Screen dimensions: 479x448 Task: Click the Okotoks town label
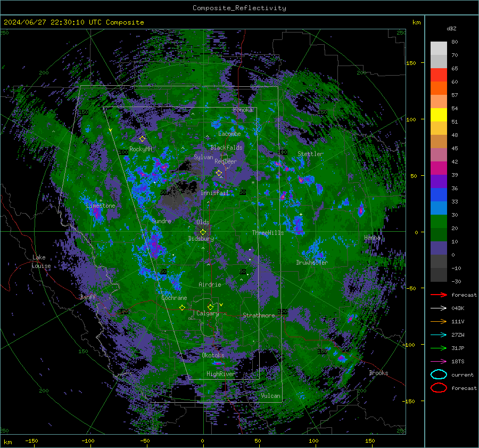pyautogui.click(x=213, y=355)
